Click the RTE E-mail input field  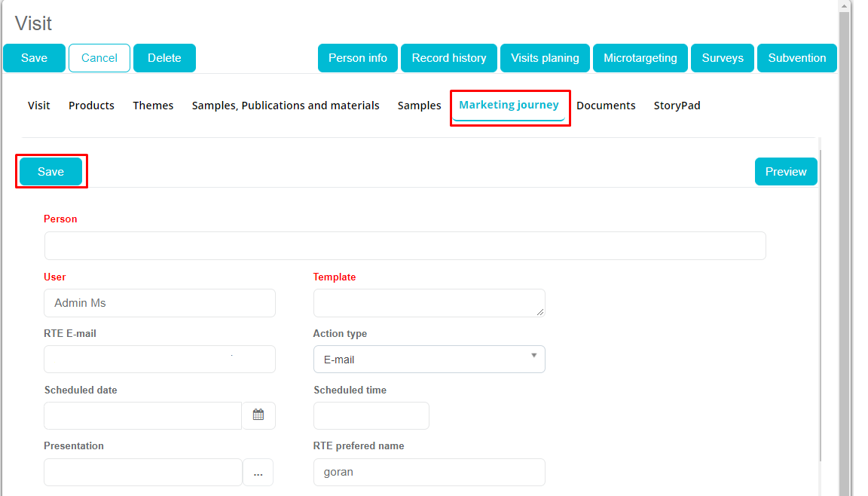pos(160,360)
